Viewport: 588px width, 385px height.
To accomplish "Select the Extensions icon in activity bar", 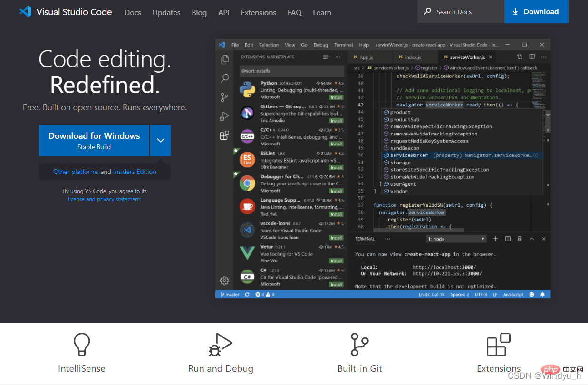I will (x=224, y=135).
